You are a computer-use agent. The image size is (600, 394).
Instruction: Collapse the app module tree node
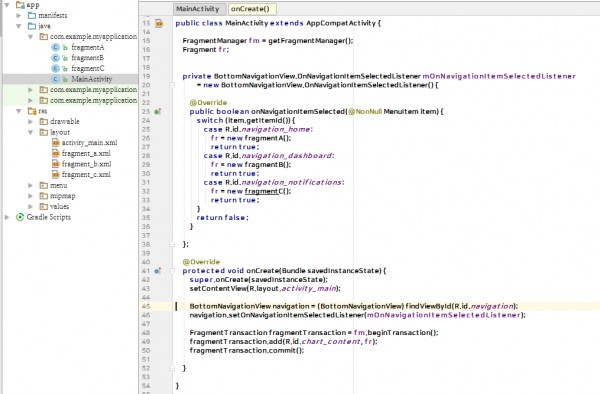pos(7,5)
